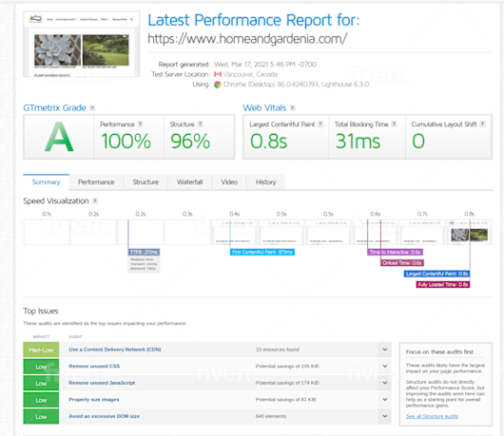Click the 0.8s Largest Contentful Paint value
This screenshot has height=436, width=504.
point(269,142)
